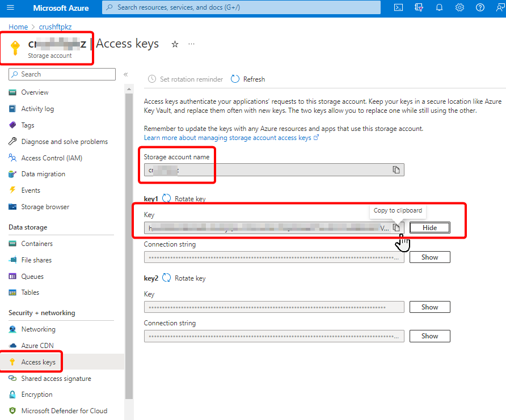Open the hamburger portal menu

[x=10, y=7]
